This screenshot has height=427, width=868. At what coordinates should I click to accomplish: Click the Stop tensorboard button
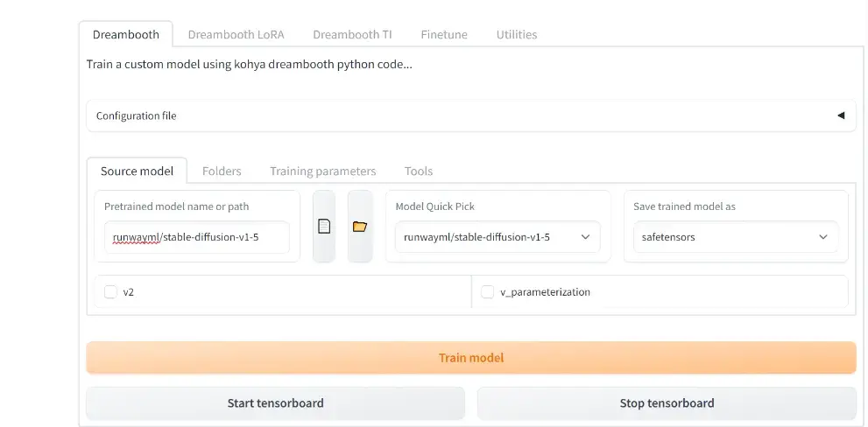click(x=667, y=403)
